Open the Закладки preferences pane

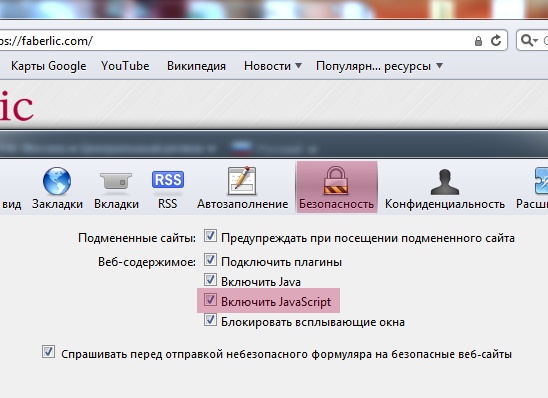(57, 189)
